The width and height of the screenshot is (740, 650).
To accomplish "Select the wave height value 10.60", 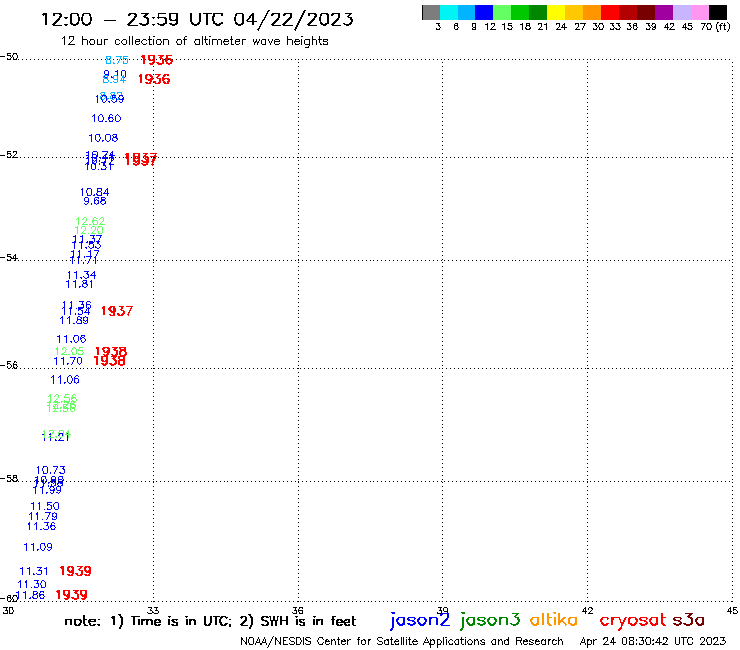I will tap(106, 118).
